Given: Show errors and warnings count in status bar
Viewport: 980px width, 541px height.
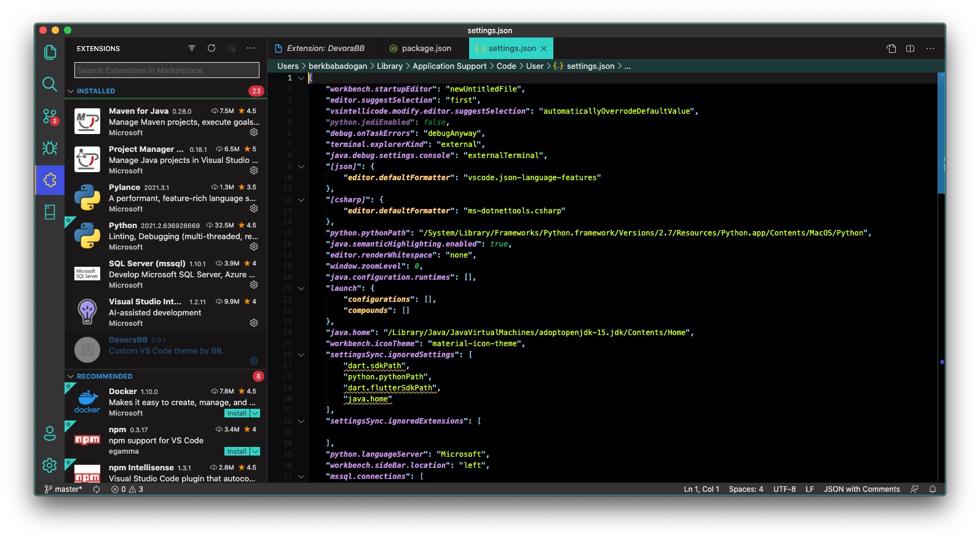Looking at the screenshot, I should 127,489.
